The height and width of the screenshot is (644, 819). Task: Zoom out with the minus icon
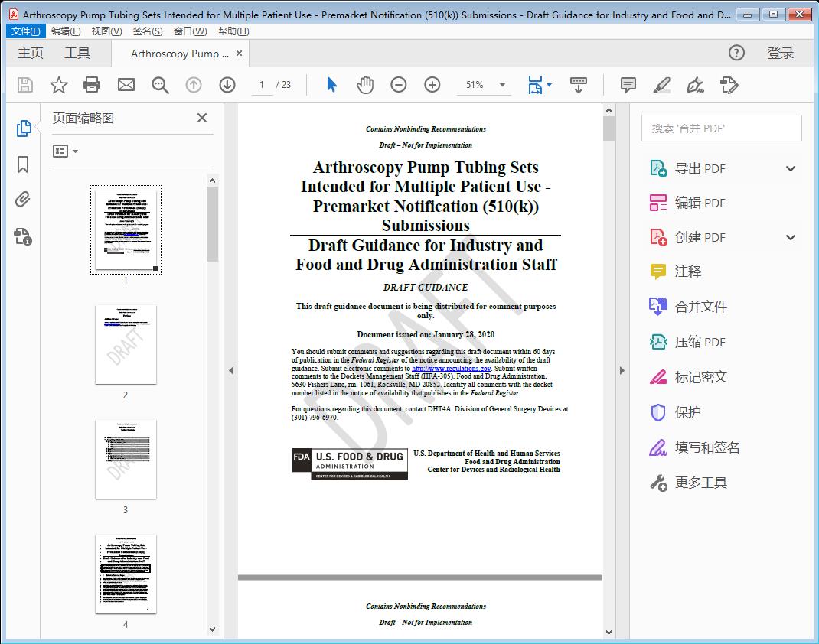coord(398,85)
